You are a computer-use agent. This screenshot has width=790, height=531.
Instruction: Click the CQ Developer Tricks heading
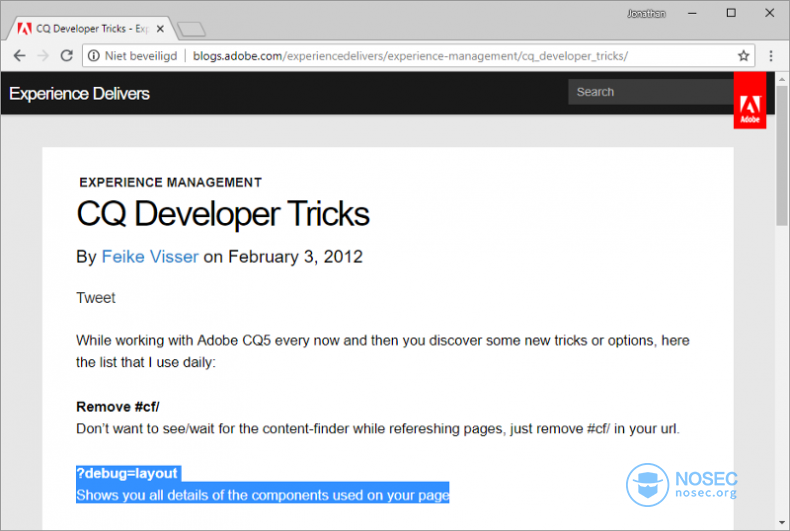click(x=223, y=215)
